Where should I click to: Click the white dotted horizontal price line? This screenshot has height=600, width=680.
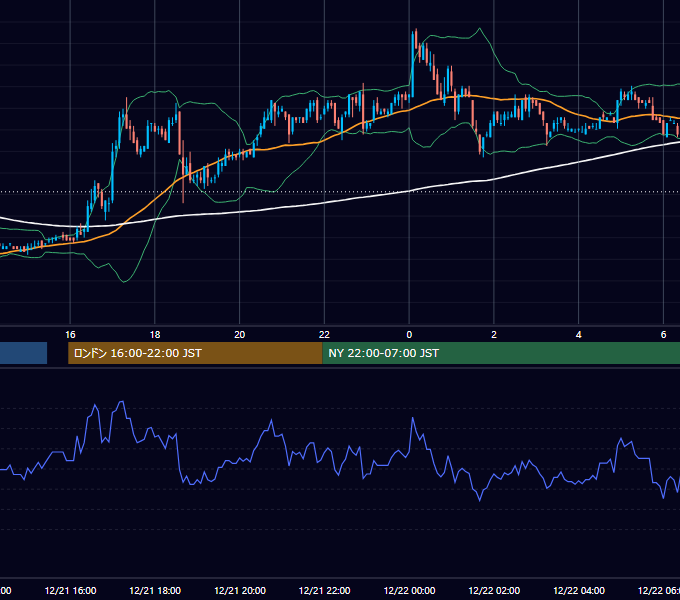pyautogui.click(x=340, y=192)
